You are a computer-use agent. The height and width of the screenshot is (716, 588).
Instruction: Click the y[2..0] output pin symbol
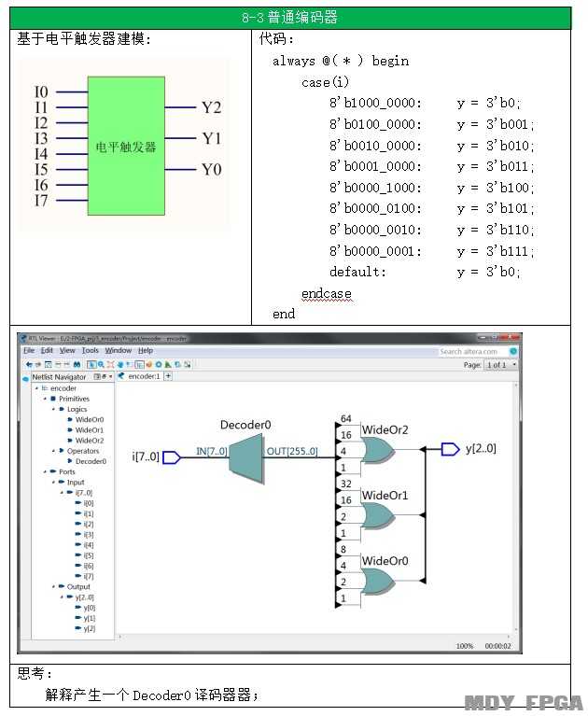click(450, 449)
